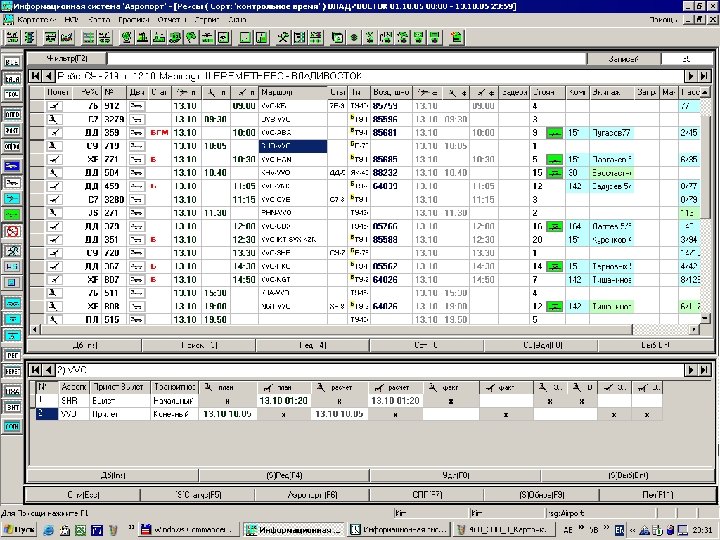Go to next record in flights panel

click(690, 76)
